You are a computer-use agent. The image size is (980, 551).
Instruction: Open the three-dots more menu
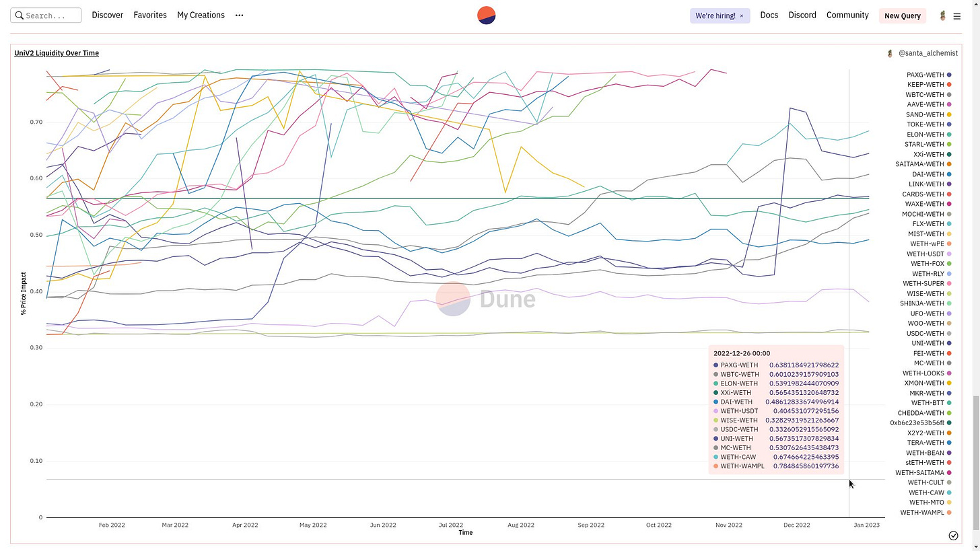[x=239, y=15]
